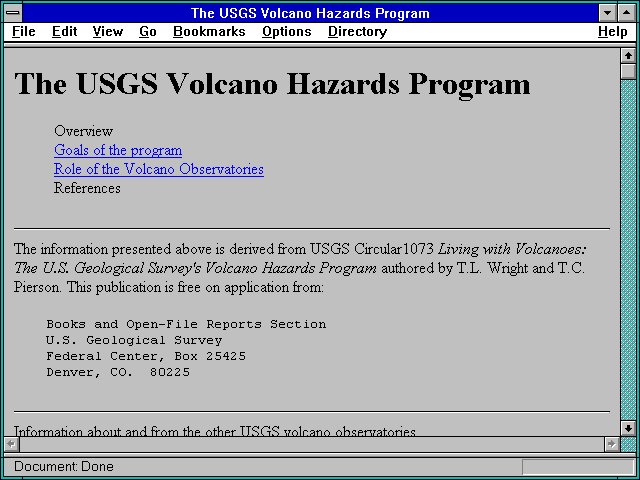Image resolution: width=640 pixels, height=480 pixels.
Task: Follow the Goals of the program link
Action: coord(118,150)
